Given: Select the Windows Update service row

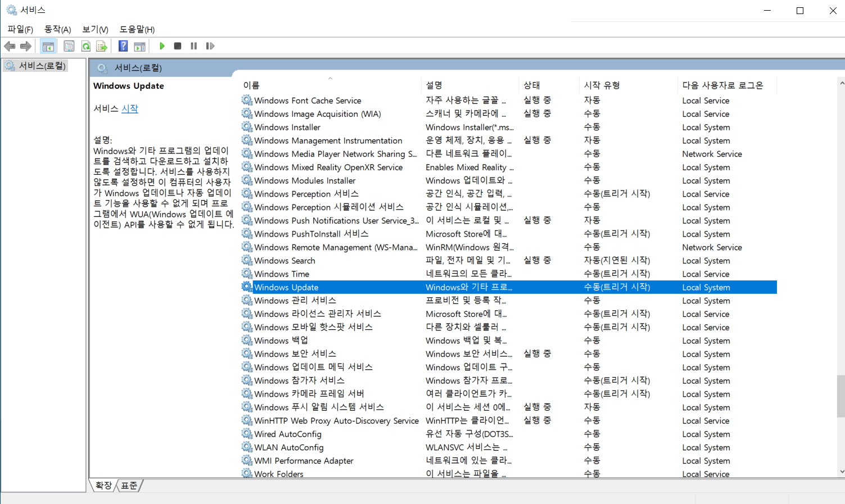Looking at the screenshot, I should [x=509, y=287].
